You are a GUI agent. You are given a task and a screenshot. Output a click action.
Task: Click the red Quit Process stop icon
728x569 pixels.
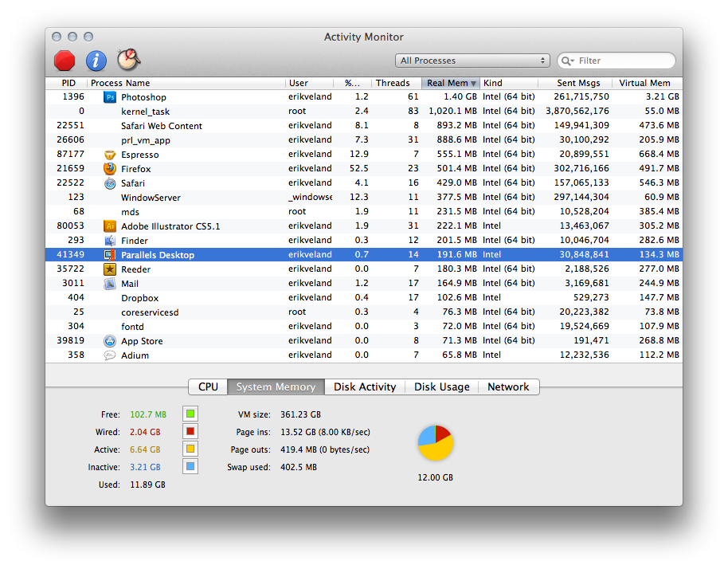pyautogui.click(x=65, y=61)
